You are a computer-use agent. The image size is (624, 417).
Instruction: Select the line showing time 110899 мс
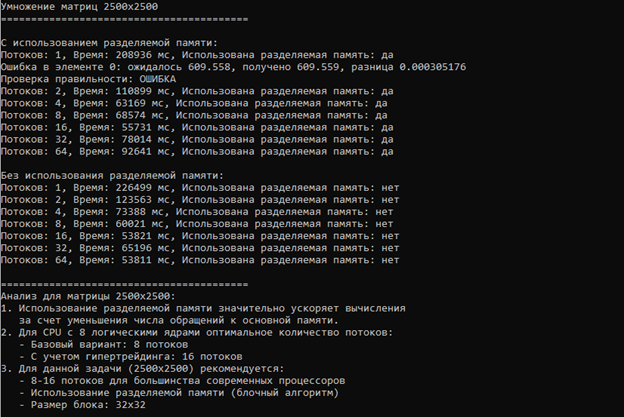coord(197,89)
